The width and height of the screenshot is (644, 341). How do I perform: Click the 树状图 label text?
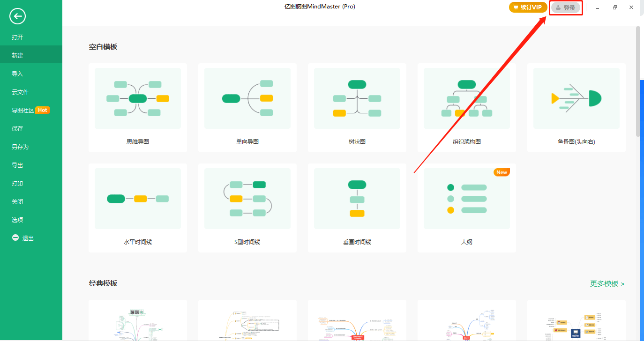tap(357, 142)
